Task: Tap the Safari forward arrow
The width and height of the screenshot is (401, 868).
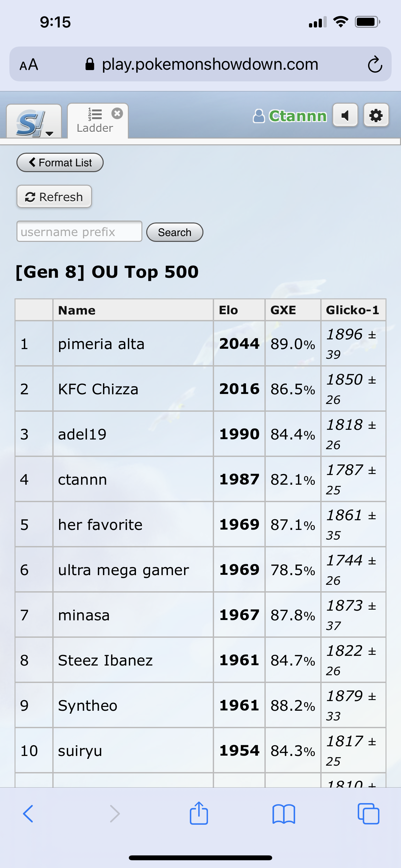Action: (x=115, y=814)
